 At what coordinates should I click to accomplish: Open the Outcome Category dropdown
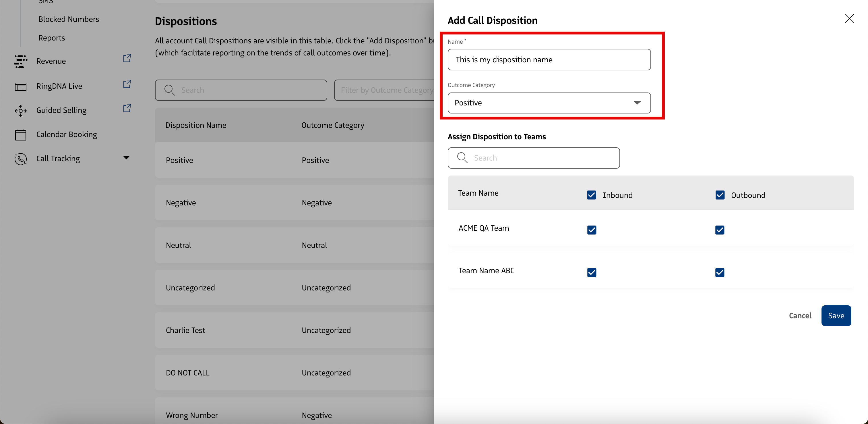[x=549, y=103]
